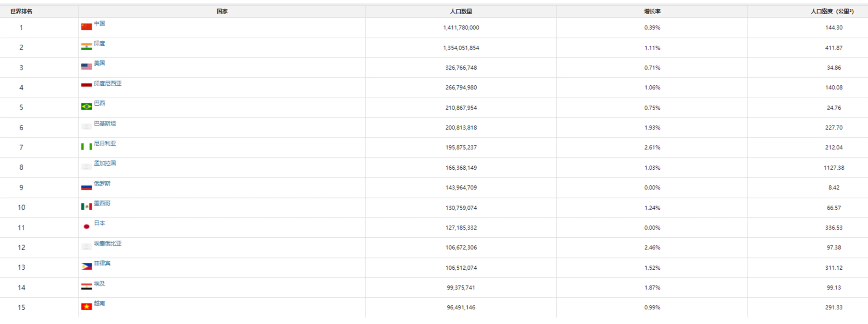This screenshot has width=868, height=324.
Task: Open the 尼日利亚 country link
Action: 105,143
